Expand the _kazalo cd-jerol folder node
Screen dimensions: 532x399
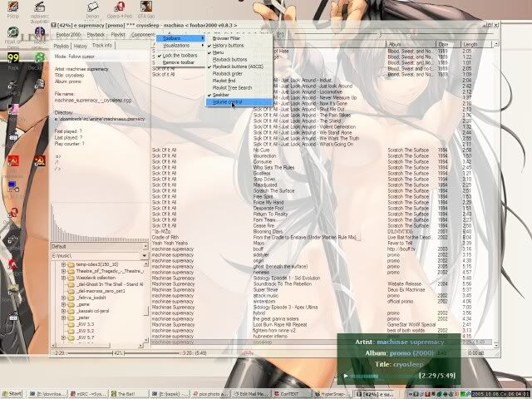63,311
